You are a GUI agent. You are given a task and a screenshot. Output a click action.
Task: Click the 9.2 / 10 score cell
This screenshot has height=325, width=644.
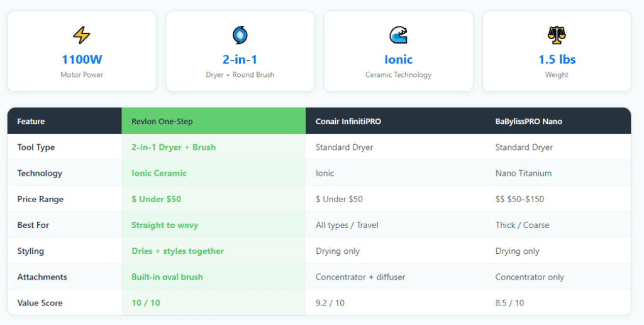396,303
